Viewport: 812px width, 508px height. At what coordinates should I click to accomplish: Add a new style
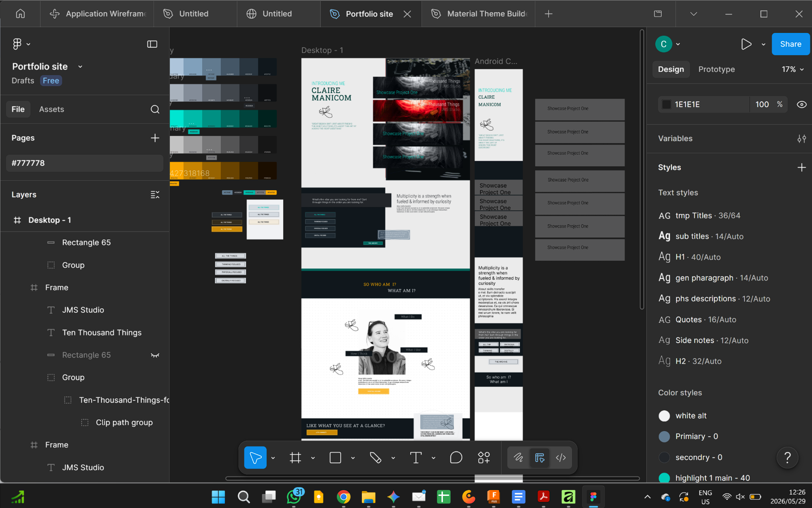click(802, 167)
